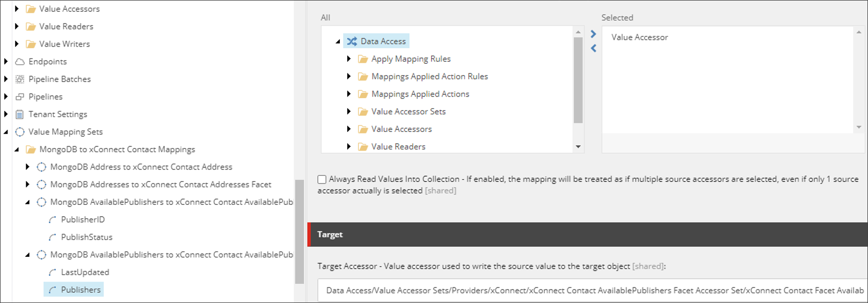Expand the Value Accessor Sets folder
The image size is (868, 303).
[349, 112]
